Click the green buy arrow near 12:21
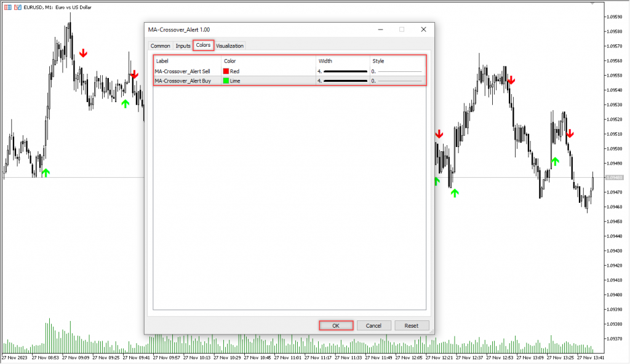 point(455,193)
